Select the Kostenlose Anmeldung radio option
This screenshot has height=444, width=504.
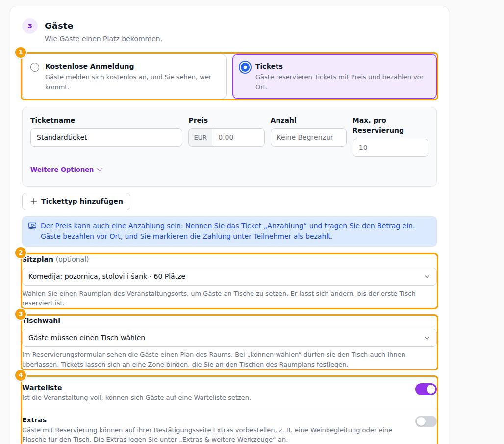click(35, 67)
